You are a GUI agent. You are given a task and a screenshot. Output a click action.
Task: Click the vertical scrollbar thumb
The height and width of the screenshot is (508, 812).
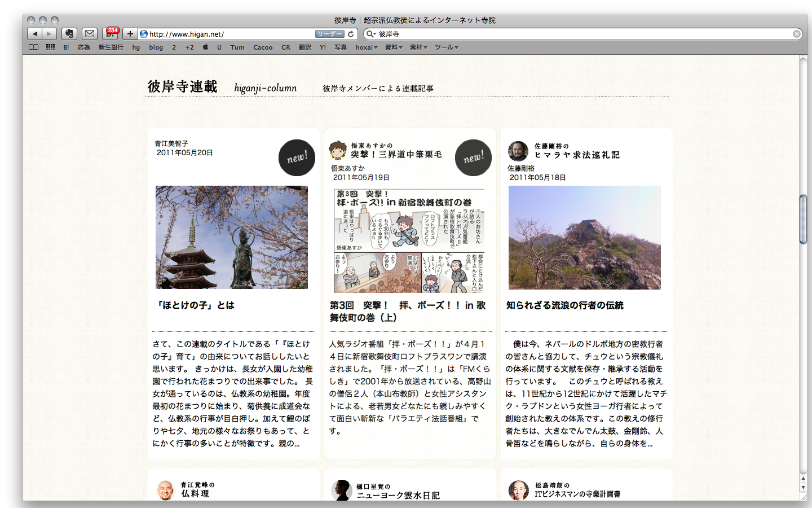(803, 219)
